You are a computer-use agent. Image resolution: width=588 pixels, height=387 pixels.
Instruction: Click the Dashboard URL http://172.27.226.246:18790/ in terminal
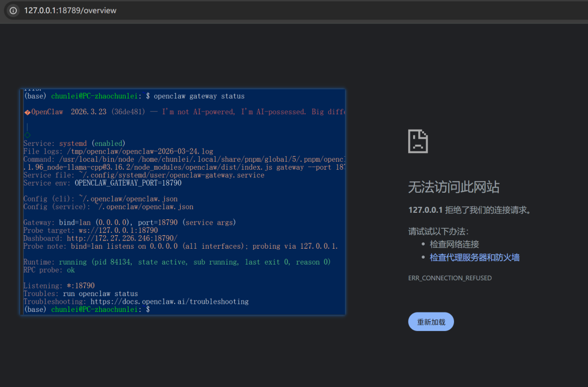click(122, 238)
